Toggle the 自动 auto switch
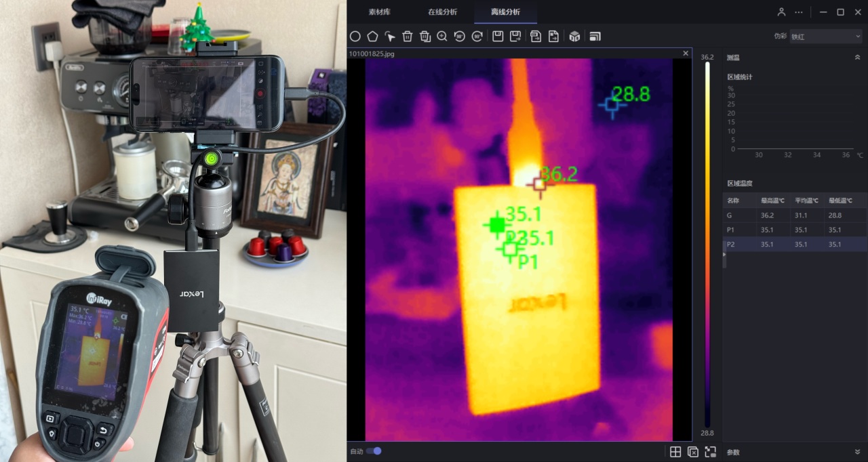Image resolution: width=868 pixels, height=462 pixels. coord(374,451)
